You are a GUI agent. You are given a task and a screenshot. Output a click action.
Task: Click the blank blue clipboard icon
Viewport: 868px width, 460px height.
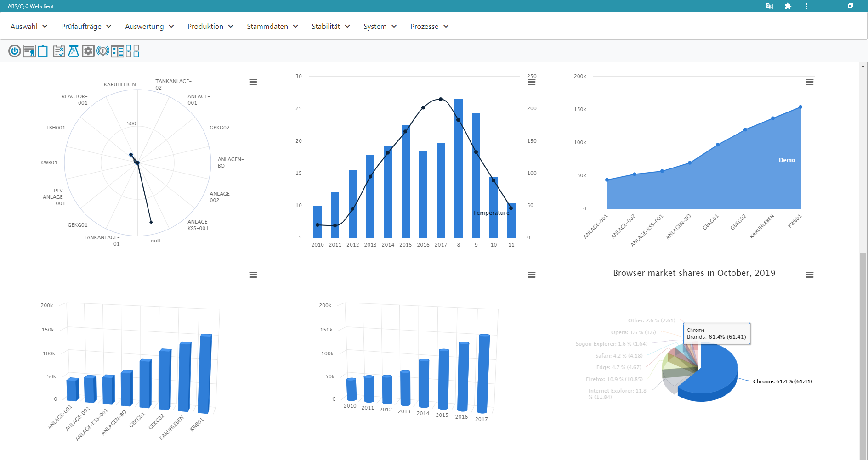point(43,51)
